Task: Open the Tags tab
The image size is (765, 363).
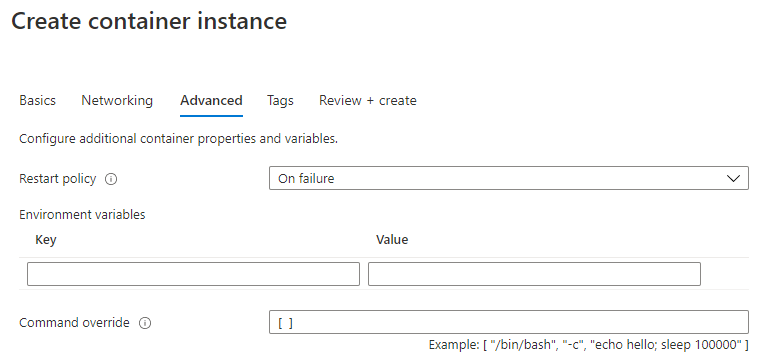Action: tap(280, 101)
